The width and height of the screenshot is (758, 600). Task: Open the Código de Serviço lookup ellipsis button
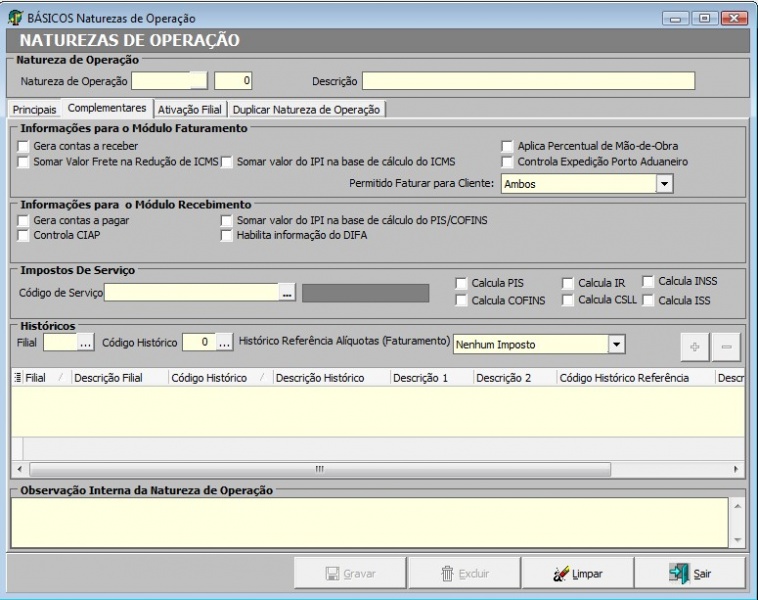(x=287, y=293)
